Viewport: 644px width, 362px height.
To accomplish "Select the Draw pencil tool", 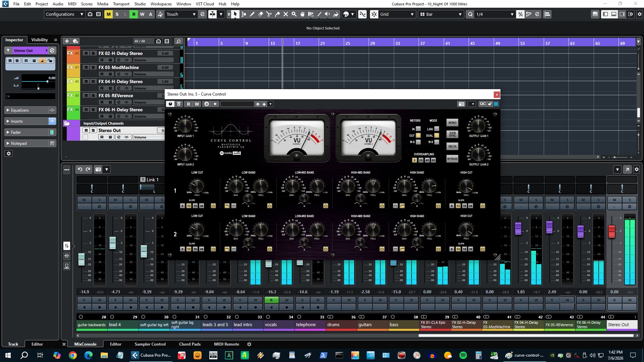I will (x=252, y=14).
